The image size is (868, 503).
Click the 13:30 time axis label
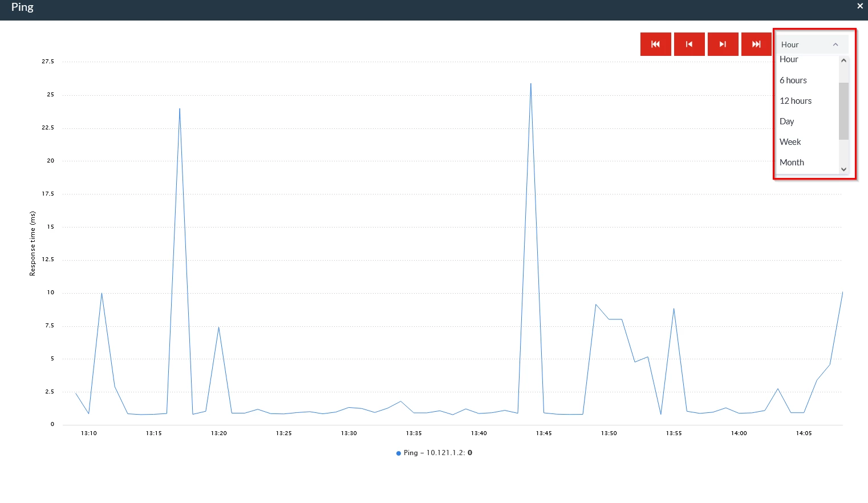coord(348,433)
